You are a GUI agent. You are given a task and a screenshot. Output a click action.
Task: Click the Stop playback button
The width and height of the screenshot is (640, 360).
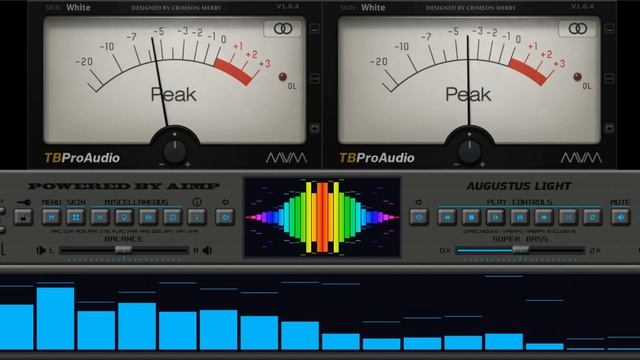[x=471, y=217]
